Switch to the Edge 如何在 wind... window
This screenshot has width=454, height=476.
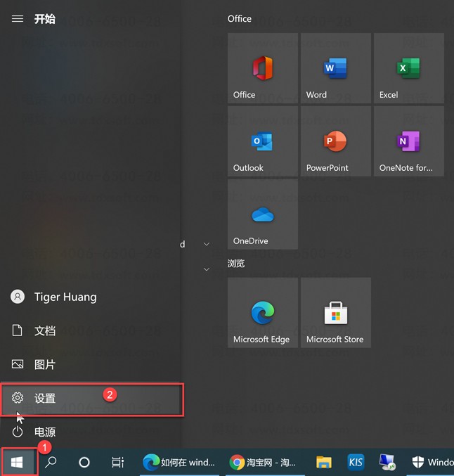click(179, 463)
